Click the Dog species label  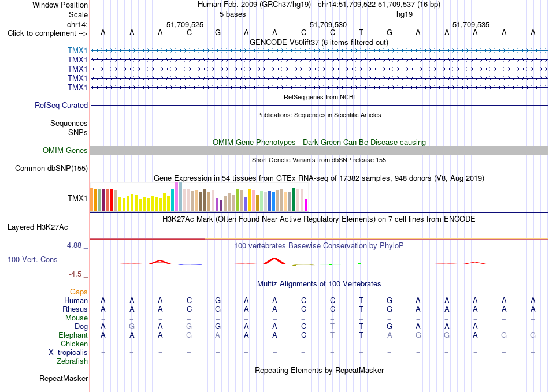pos(81,327)
